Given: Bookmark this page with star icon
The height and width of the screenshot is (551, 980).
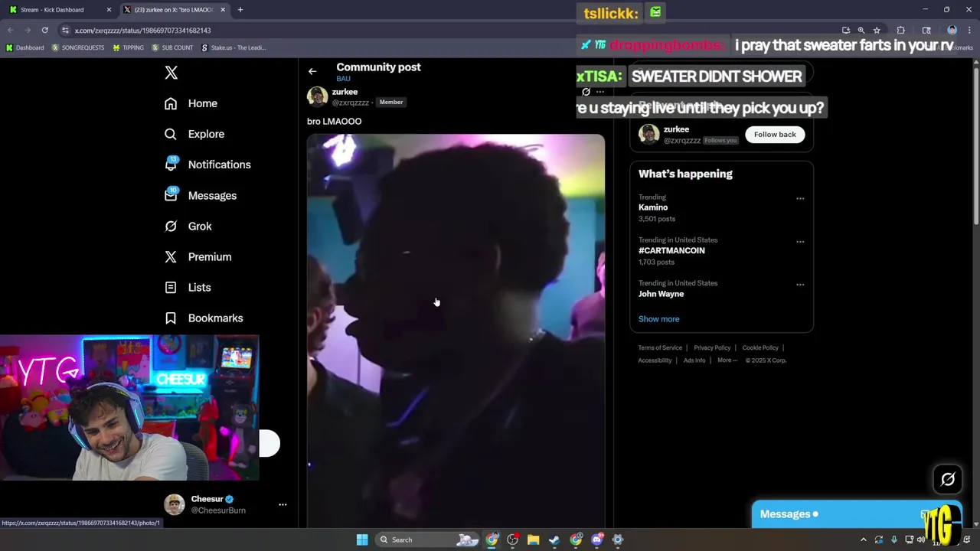Looking at the screenshot, I should click(x=877, y=31).
